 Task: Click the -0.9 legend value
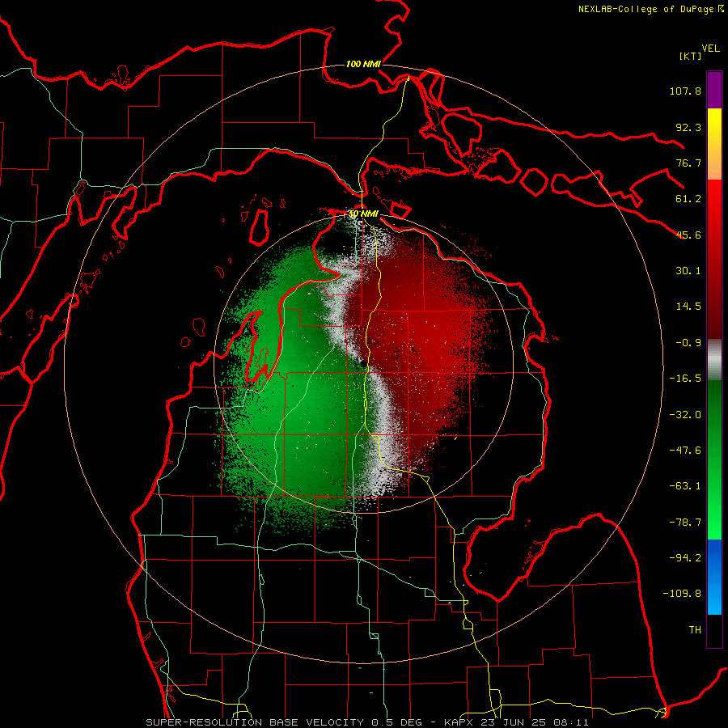tap(688, 343)
